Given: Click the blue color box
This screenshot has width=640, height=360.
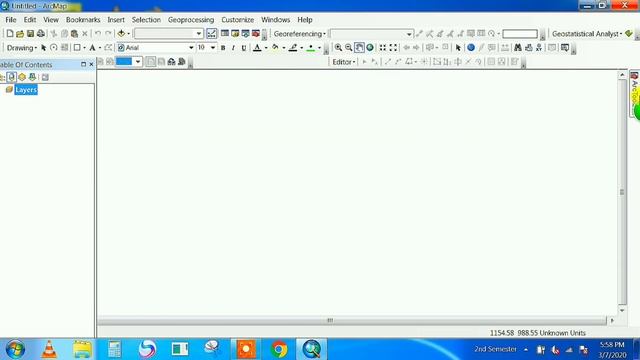Looking at the screenshot, I should (x=124, y=62).
